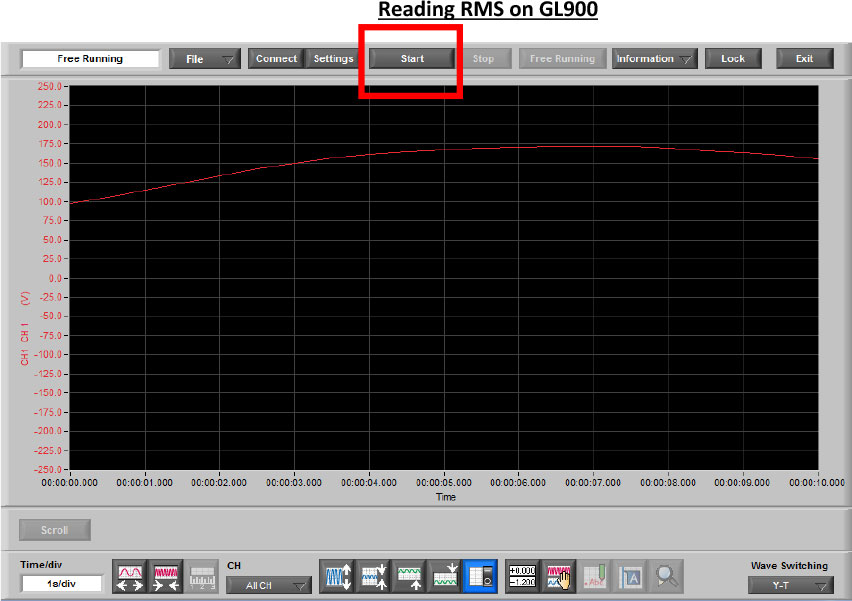Click the grayed ruler scale icon
The image size is (852, 601).
[x=202, y=577]
